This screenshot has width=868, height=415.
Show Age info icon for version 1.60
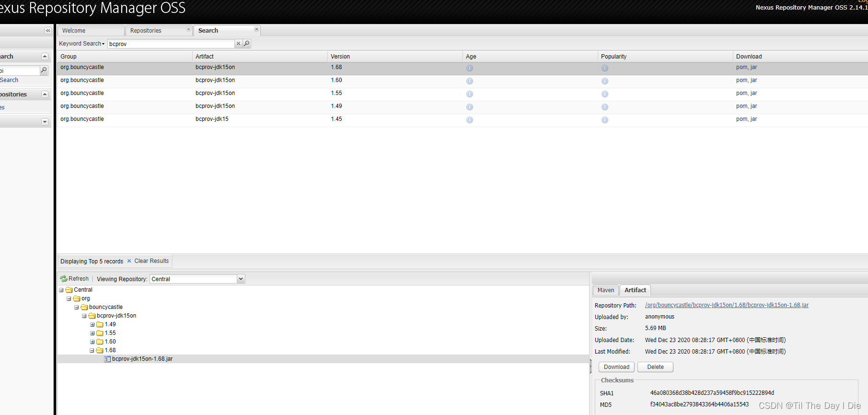(470, 81)
